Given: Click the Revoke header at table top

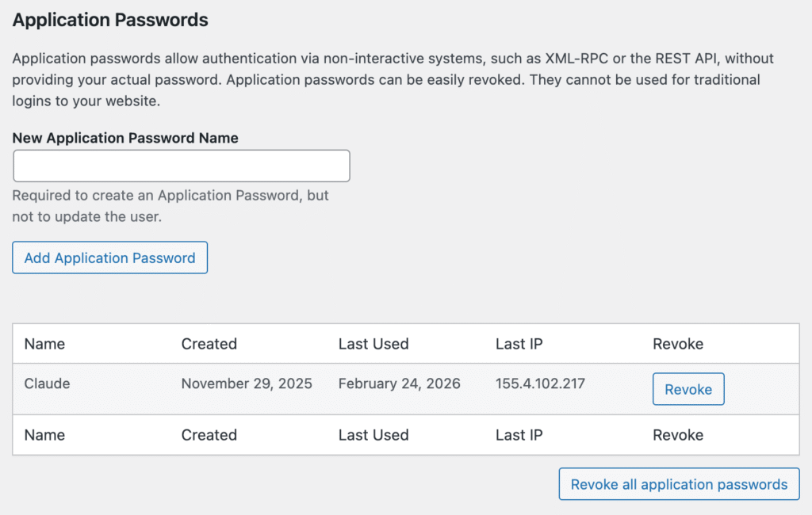Looking at the screenshot, I should (677, 344).
